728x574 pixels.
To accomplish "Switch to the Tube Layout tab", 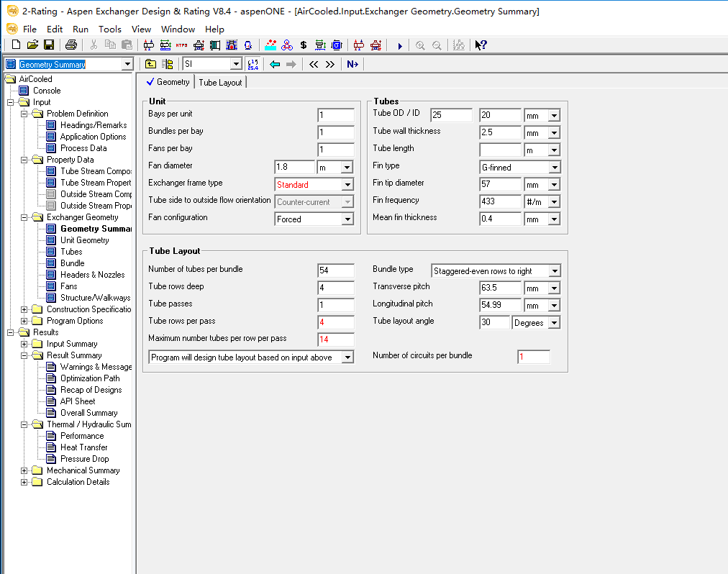I will (x=220, y=83).
